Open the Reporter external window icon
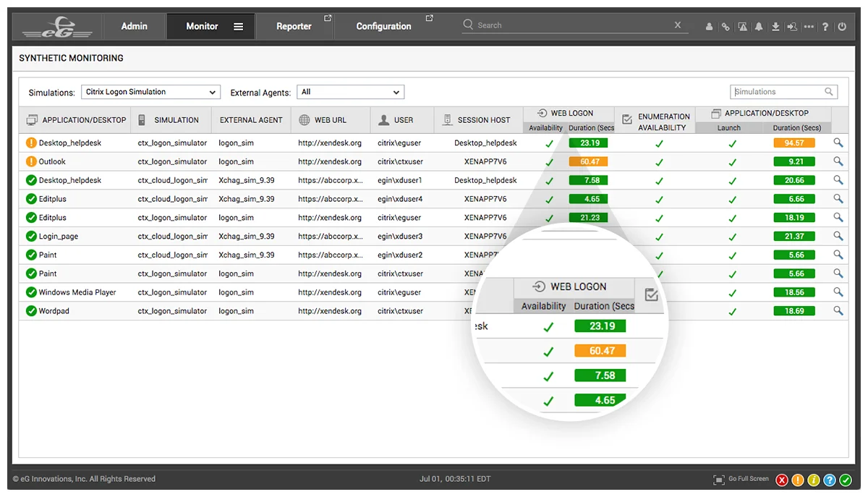868x497 pixels. point(328,18)
